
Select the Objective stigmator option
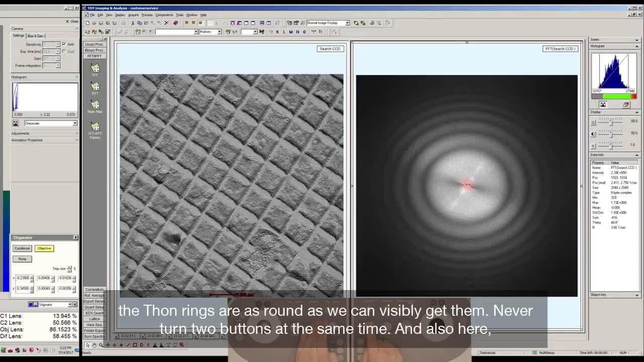44,248
